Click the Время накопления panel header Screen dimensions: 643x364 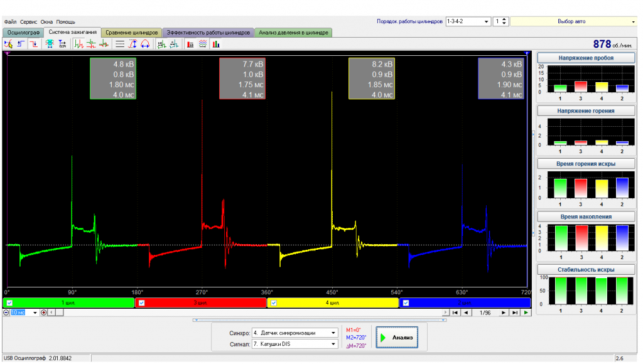click(586, 217)
